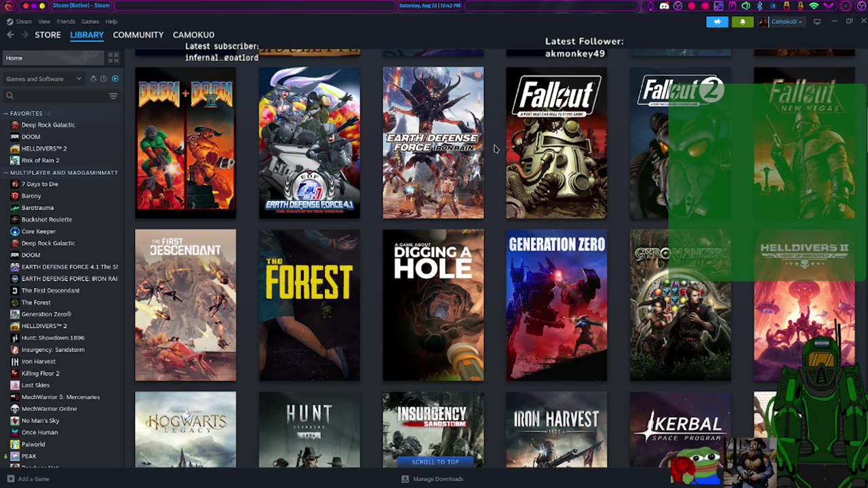Open the Hogwarts Legacy cover

click(185, 430)
